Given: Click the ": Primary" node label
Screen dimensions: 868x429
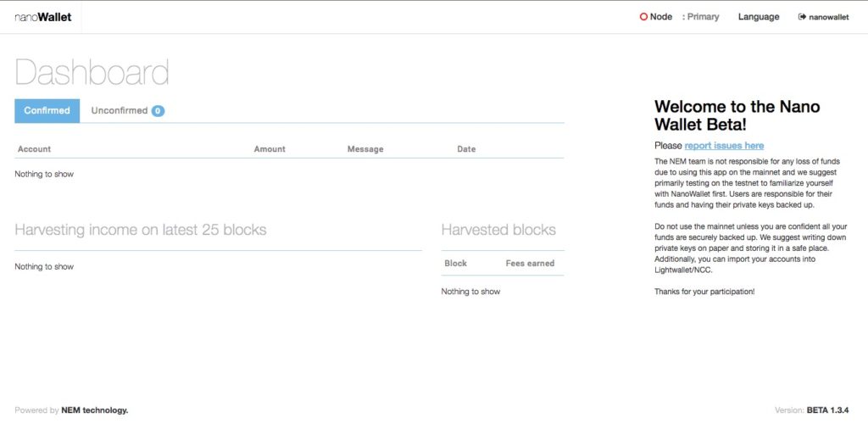Looking at the screenshot, I should click(x=700, y=17).
